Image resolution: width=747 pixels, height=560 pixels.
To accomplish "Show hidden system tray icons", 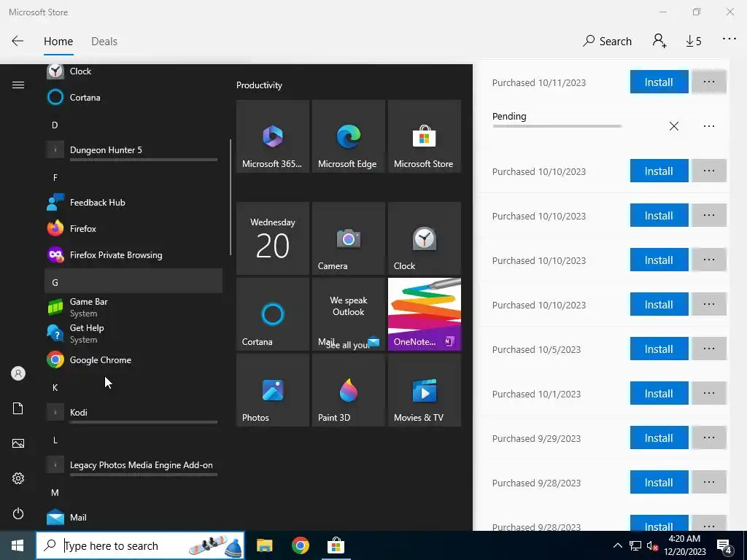I will click(x=617, y=545).
